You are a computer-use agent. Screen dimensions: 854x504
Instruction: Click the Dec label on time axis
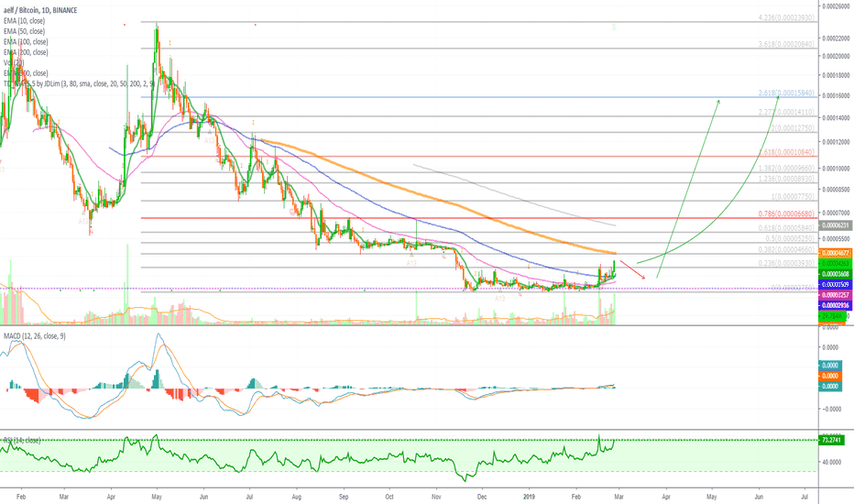pyautogui.click(x=482, y=497)
